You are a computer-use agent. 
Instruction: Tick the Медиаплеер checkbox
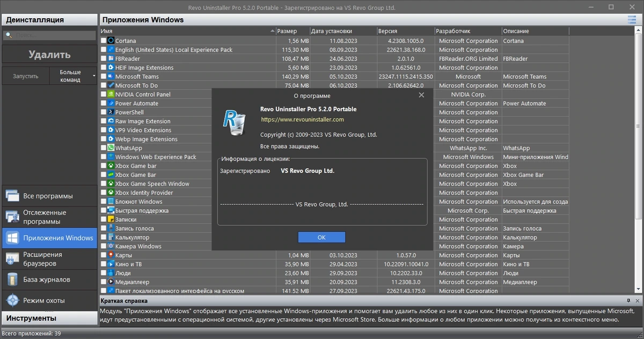point(104,282)
